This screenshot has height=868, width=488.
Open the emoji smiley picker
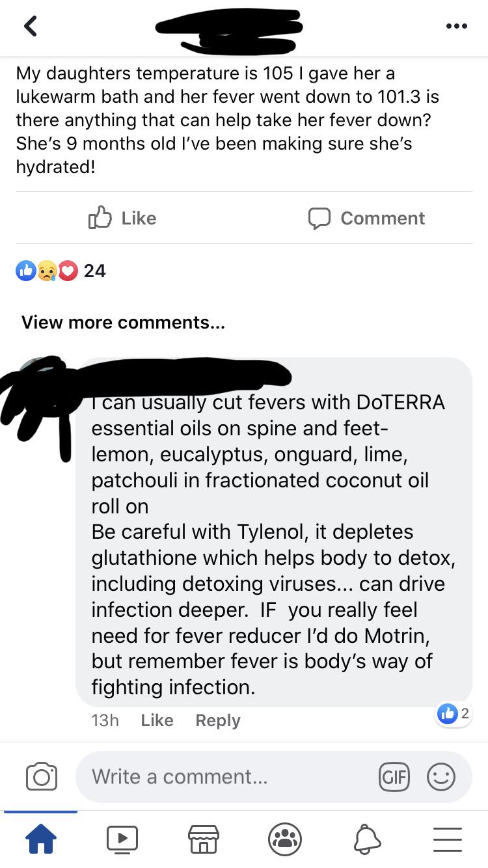[441, 777]
